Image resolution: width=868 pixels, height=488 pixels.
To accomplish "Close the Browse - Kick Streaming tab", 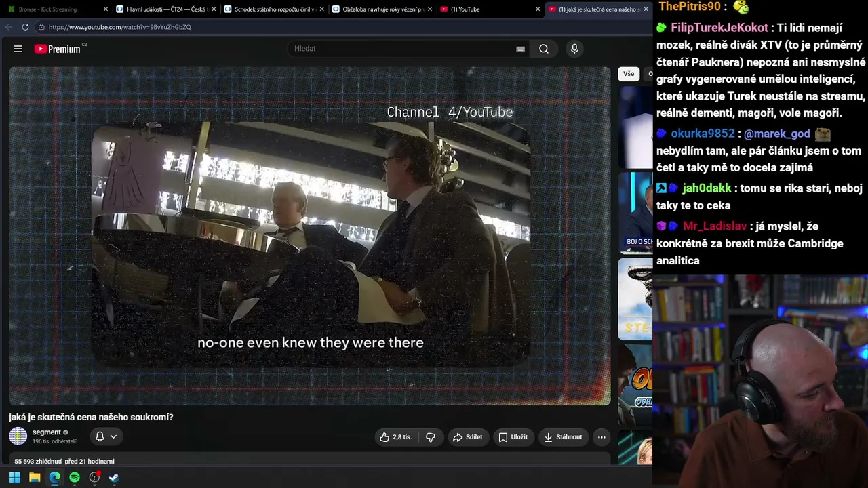I will [106, 9].
